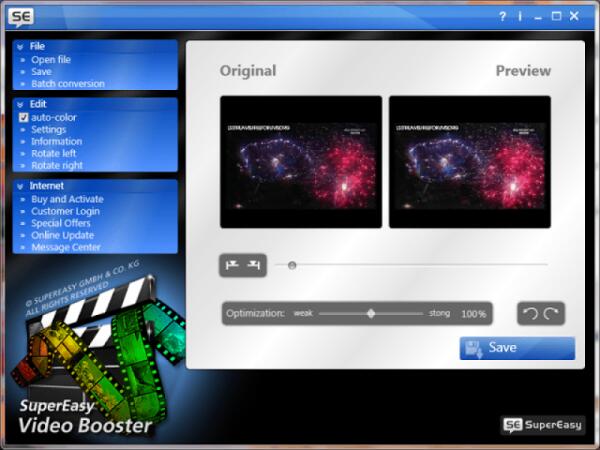This screenshot has height=450, width=600.
Task: Choose Rotate left in Edit panel
Action: click(x=55, y=154)
